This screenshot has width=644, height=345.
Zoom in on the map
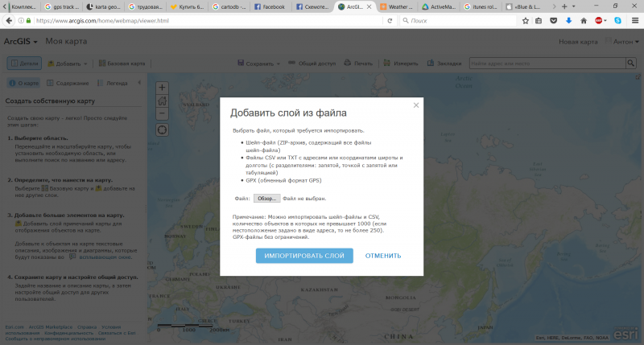point(163,88)
